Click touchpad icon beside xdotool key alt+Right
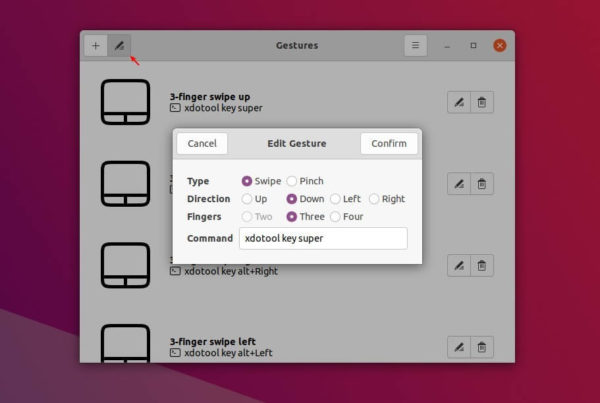 pyautogui.click(x=125, y=265)
